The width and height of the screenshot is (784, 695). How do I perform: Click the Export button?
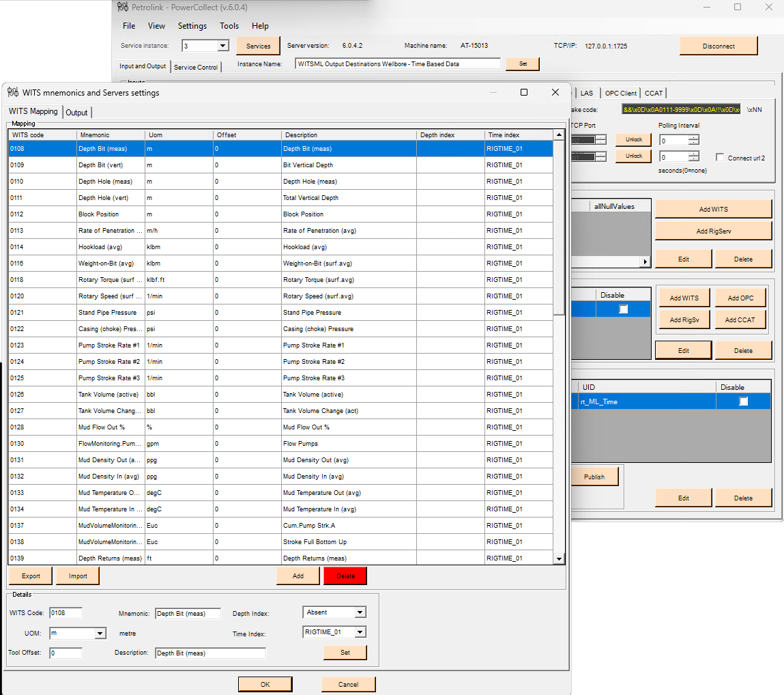(31, 576)
